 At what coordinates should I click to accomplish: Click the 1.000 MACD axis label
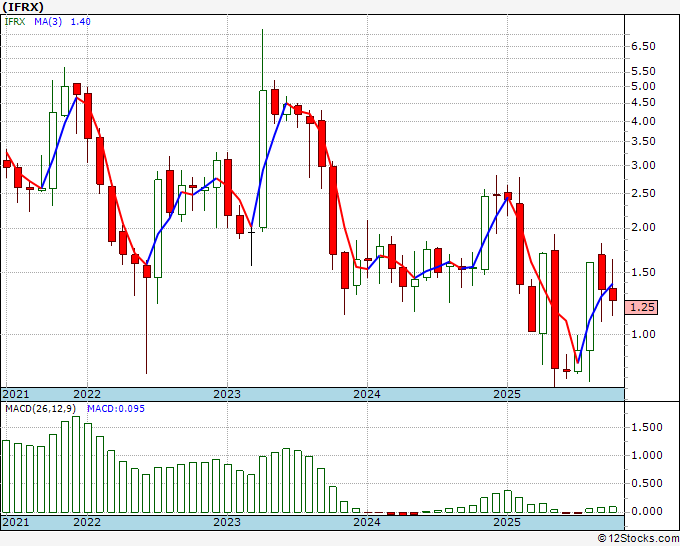pos(647,455)
